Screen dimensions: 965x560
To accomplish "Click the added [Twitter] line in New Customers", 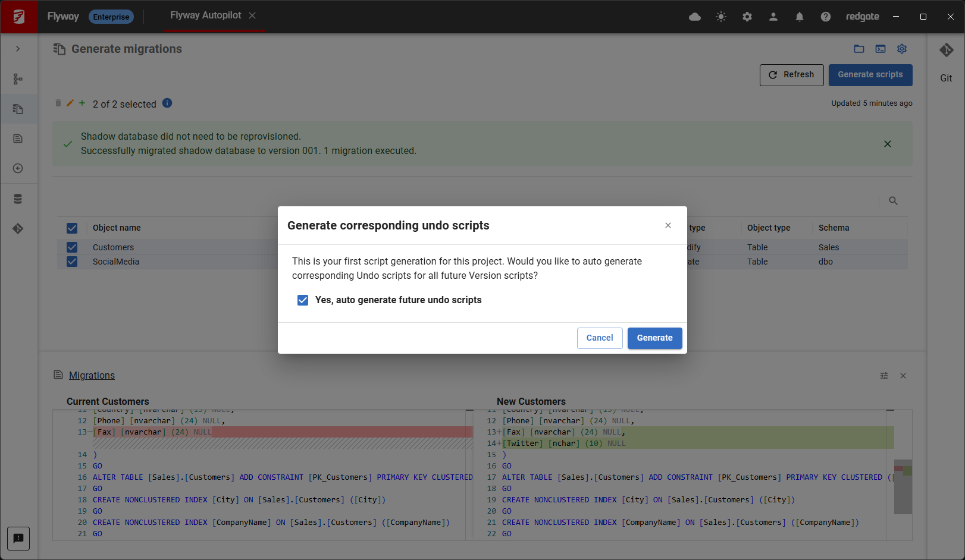I will [698, 443].
